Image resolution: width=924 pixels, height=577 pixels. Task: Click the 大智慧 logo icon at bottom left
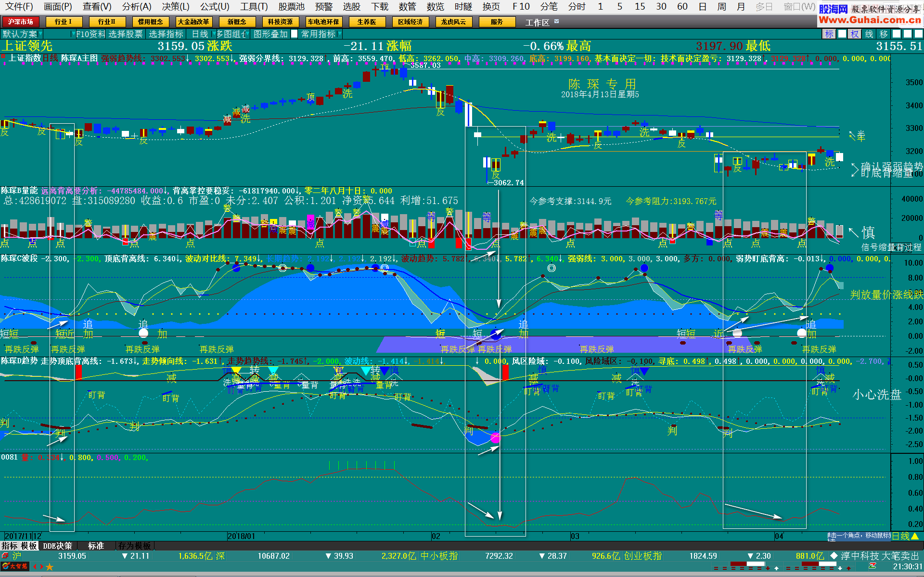point(14,566)
